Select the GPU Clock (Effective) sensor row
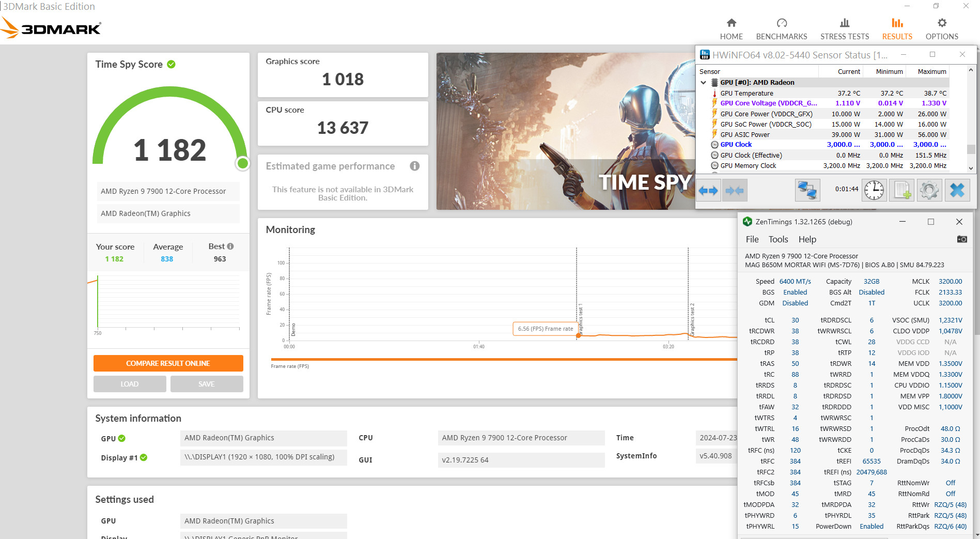 point(829,156)
